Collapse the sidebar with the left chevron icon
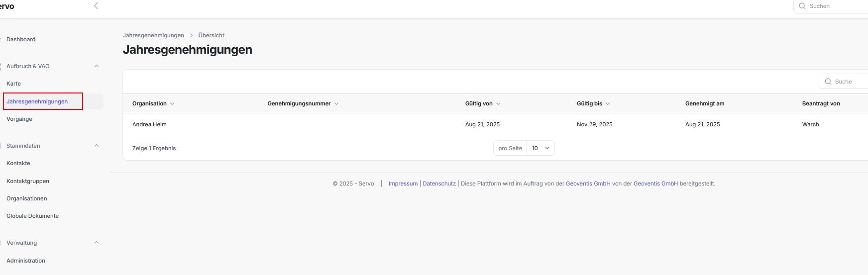Viewport: 868px width, 275px height. point(96,6)
